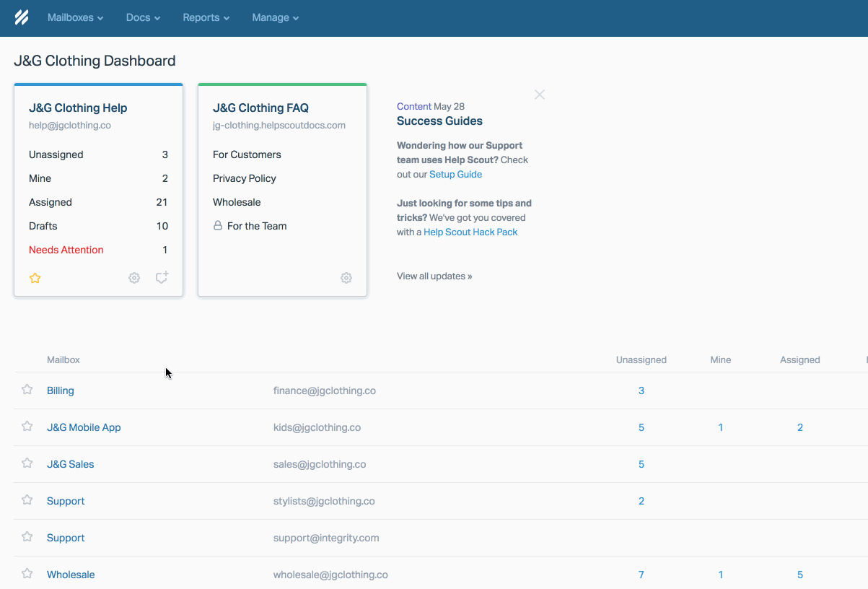This screenshot has width=868, height=589.
Task: Open J&G Clothing Help settings gear
Action: coord(134,278)
